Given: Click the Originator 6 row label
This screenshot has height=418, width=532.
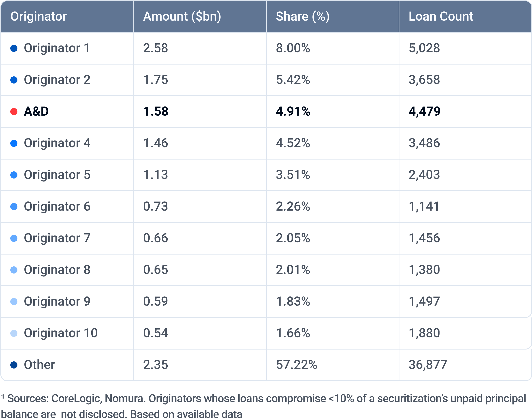Looking at the screenshot, I should tap(57, 206).
